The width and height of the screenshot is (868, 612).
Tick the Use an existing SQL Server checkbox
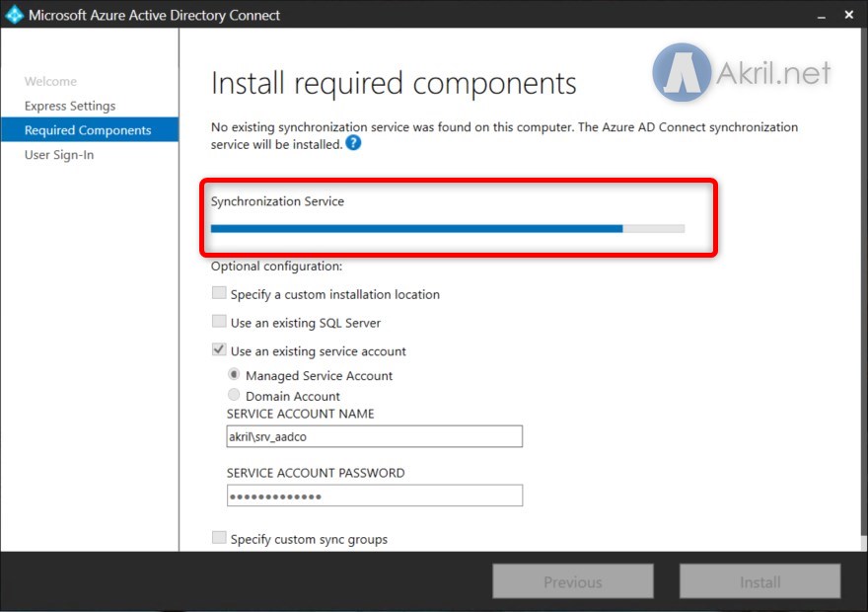point(219,321)
